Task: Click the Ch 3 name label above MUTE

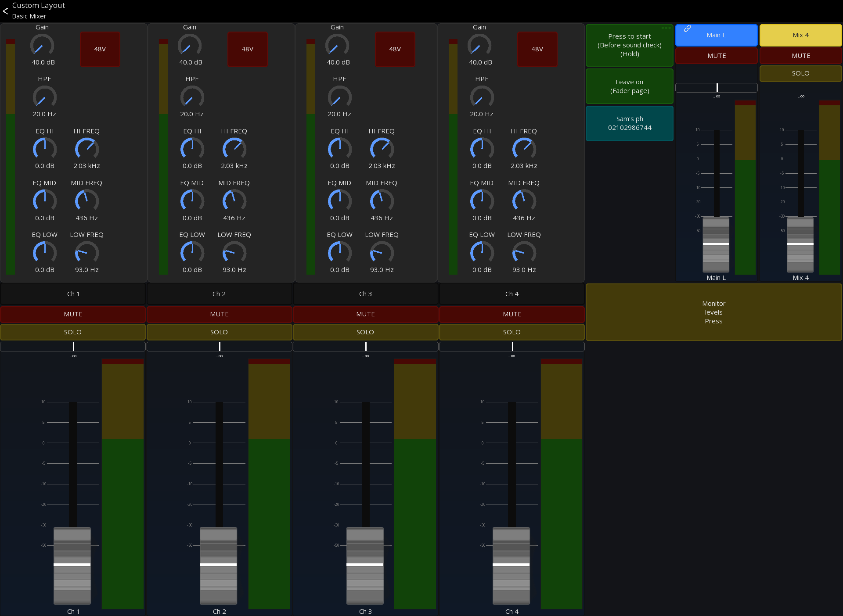Action: 365,294
